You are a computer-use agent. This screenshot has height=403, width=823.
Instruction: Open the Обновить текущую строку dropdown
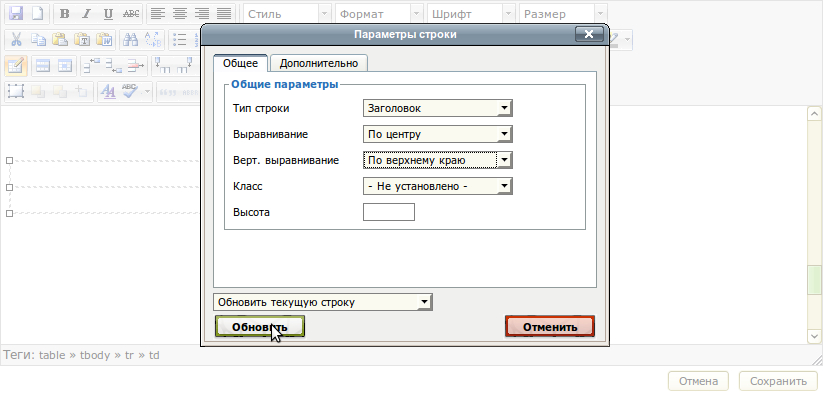(x=323, y=302)
